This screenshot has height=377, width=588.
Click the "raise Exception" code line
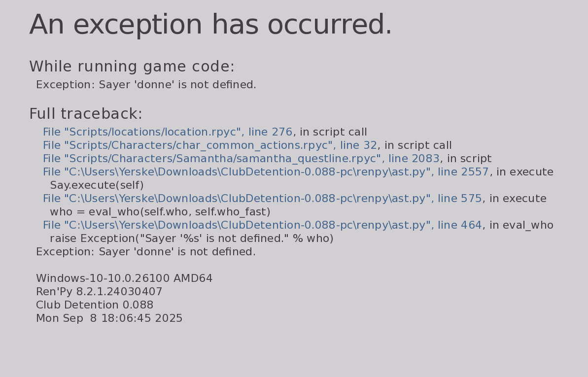click(192, 239)
